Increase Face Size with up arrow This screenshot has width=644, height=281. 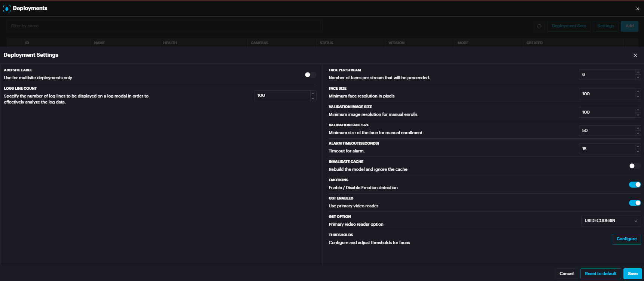[x=638, y=92]
